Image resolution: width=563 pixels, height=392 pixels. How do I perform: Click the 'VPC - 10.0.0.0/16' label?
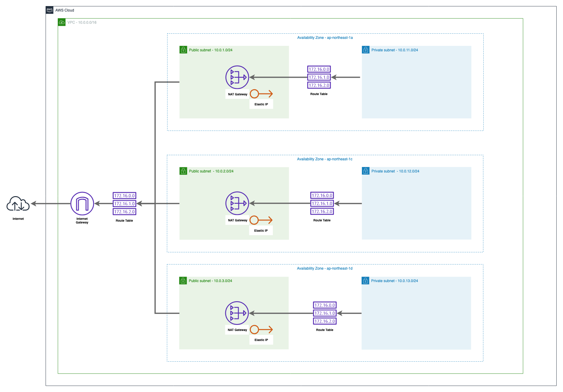point(82,22)
